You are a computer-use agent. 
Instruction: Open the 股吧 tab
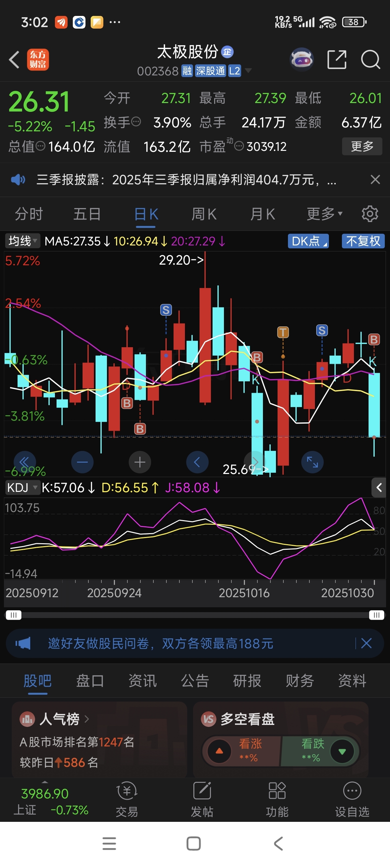tap(37, 681)
